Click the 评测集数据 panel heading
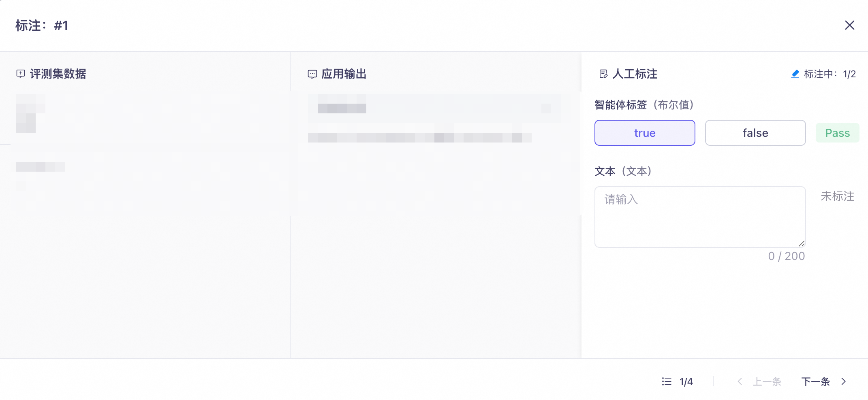The image size is (868, 400). pyautogui.click(x=58, y=74)
